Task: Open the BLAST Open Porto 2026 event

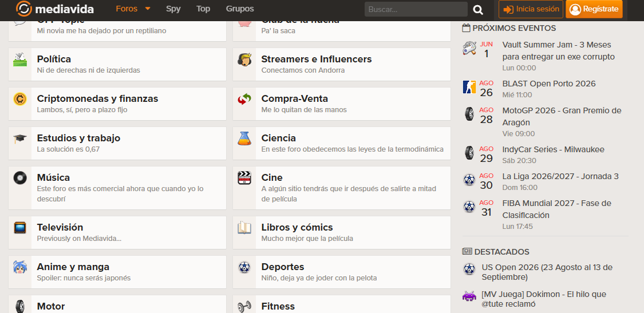Action: click(549, 84)
